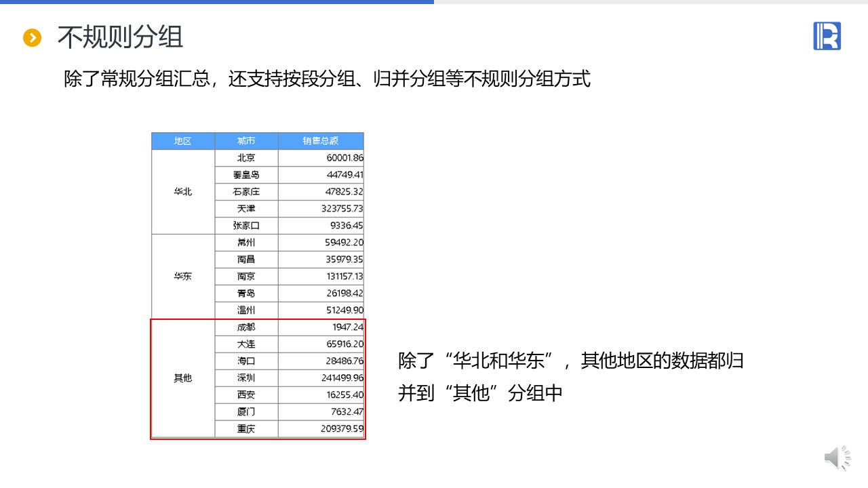Click the 大连 city cell
The image size is (868, 488).
point(246,344)
